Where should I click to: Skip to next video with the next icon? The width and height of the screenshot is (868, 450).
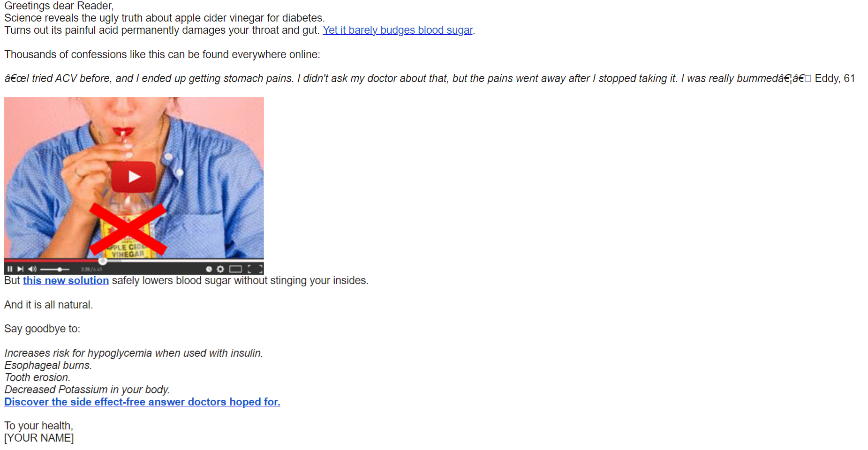coord(20,269)
